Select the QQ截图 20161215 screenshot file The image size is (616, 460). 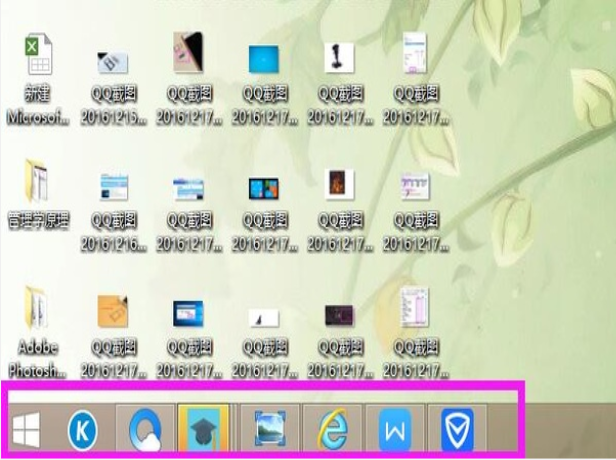click(x=113, y=62)
